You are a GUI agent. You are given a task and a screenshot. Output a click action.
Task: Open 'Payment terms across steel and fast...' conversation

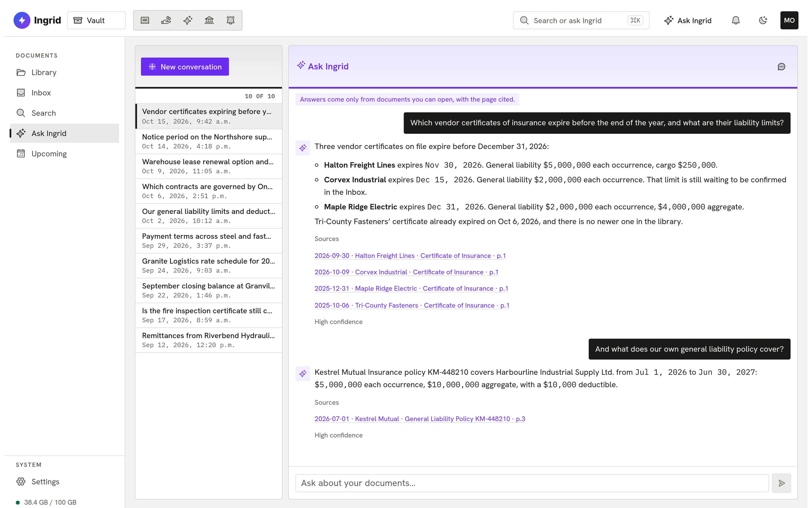[209, 241]
